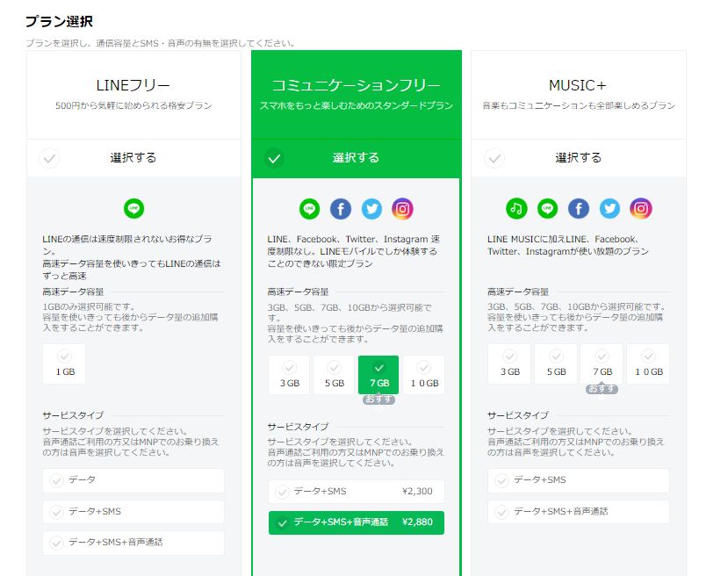Select データ+SMS ¥2,300 option
This screenshot has height=576, width=728.
click(357, 492)
